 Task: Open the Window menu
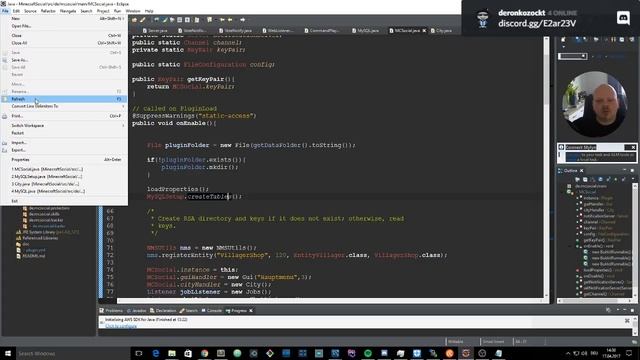(133, 11)
